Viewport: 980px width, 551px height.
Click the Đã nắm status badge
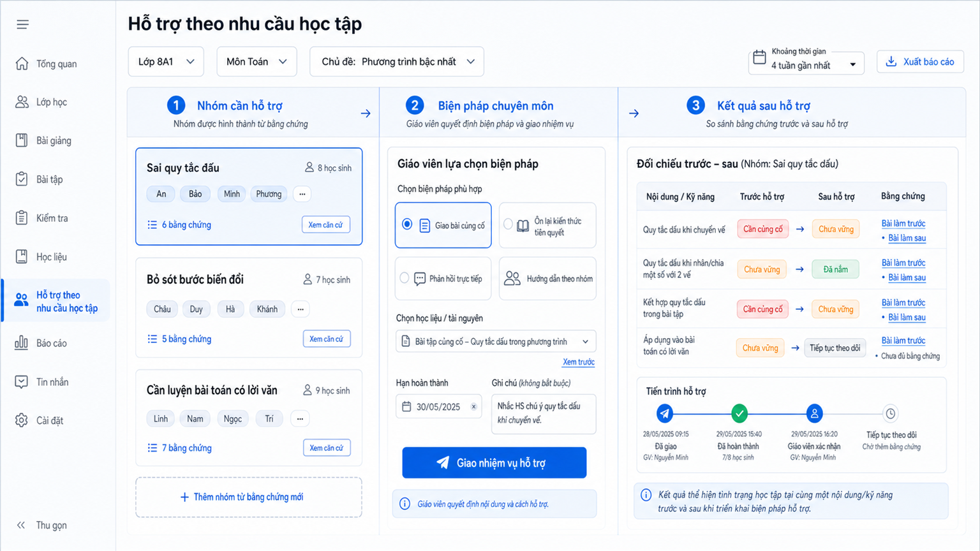pyautogui.click(x=835, y=269)
